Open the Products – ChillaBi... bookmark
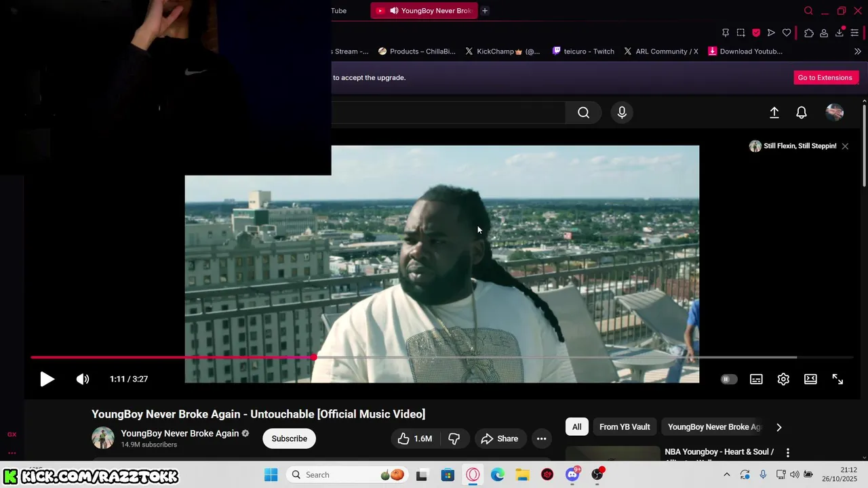The width and height of the screenshot is (868, 488). (x=416, y=51)
